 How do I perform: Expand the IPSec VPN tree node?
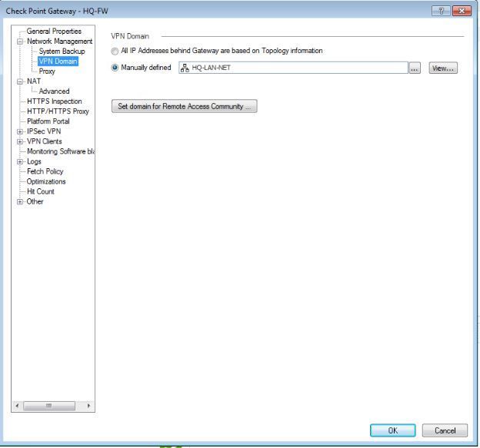tap(20, 131)
